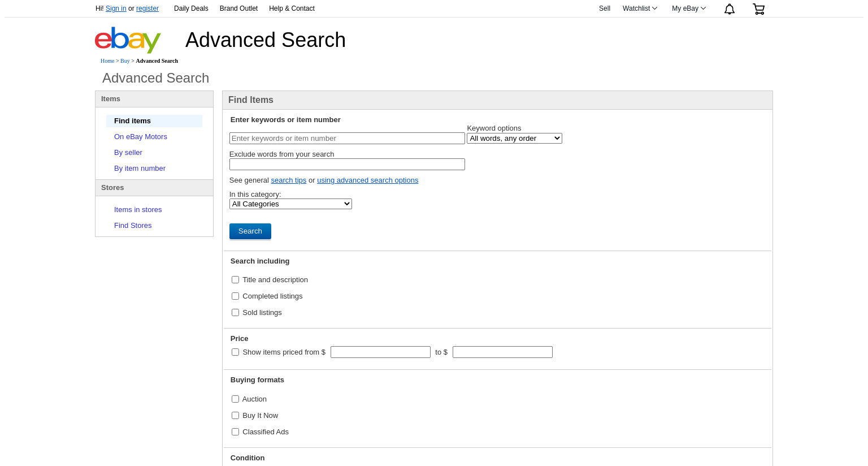The image size is (868, 466).
Task: Select Find items in sidebar
Action: [x=154, y=121]
